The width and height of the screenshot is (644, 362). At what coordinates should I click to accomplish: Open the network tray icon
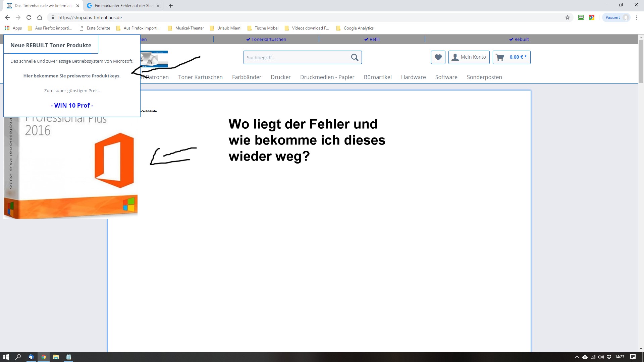(593, 357)
